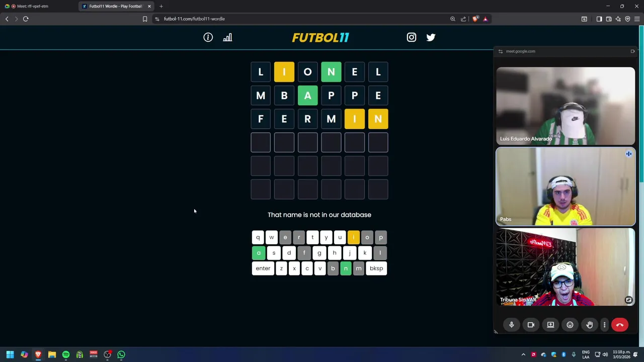Tap letter x on virtual keyboard

pos(294,268)
